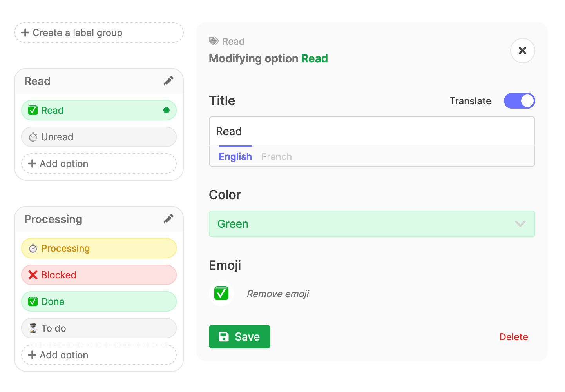Select the Blocked option label
Screen dimensions: 565x392
coord(99,275)
